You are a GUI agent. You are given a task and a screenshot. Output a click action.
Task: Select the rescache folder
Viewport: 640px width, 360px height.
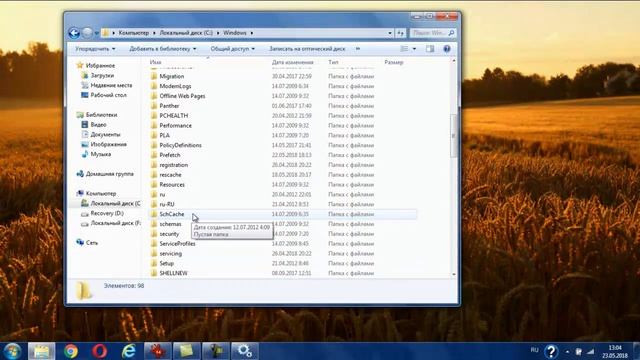(x=170, y=175)
